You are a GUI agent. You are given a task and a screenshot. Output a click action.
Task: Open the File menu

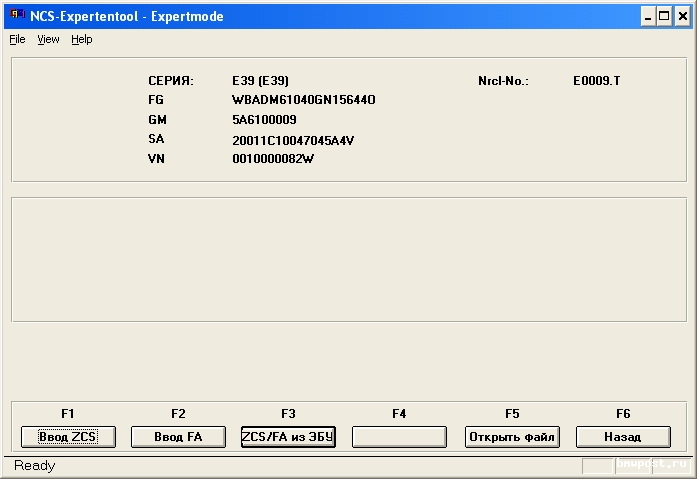pyautogui.click(x=17, y=39)
